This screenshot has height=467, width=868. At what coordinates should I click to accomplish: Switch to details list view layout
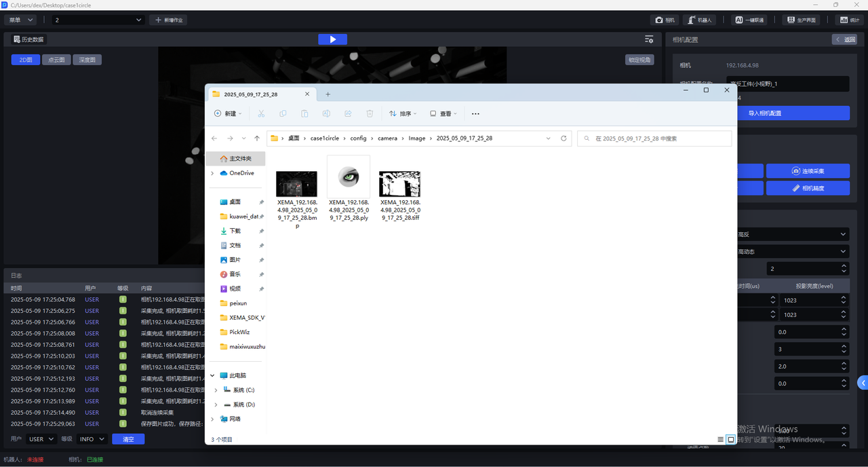(x=720, y=440)
